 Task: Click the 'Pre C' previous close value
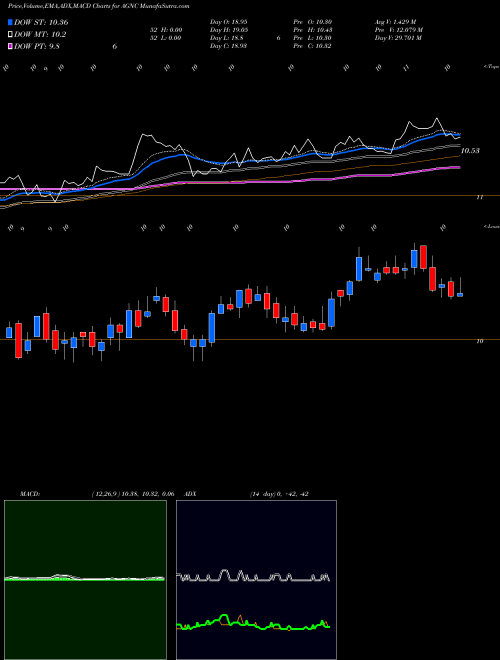[314, 46]
